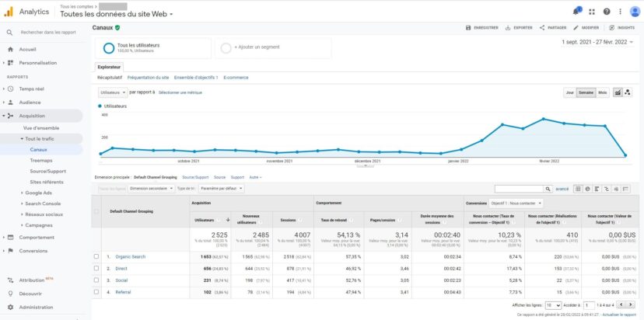Screen dimensions: 644x320
Task: Click Actualiser le rapport link
Action: pyautogui.click(x=619, y=315)
